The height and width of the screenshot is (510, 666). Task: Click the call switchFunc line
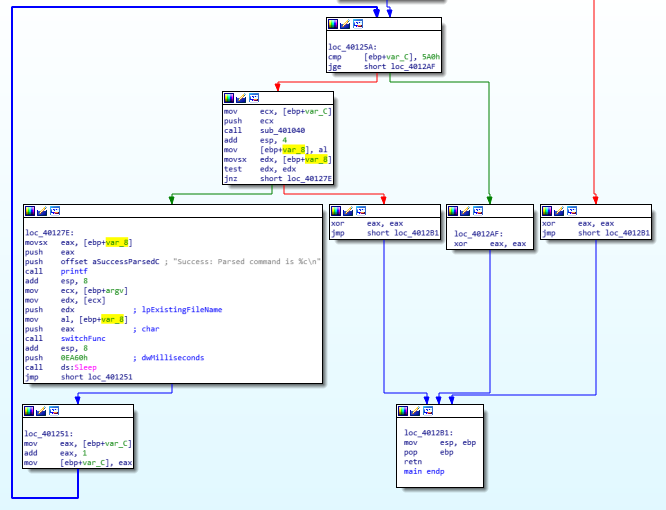(x=65, y=338)
